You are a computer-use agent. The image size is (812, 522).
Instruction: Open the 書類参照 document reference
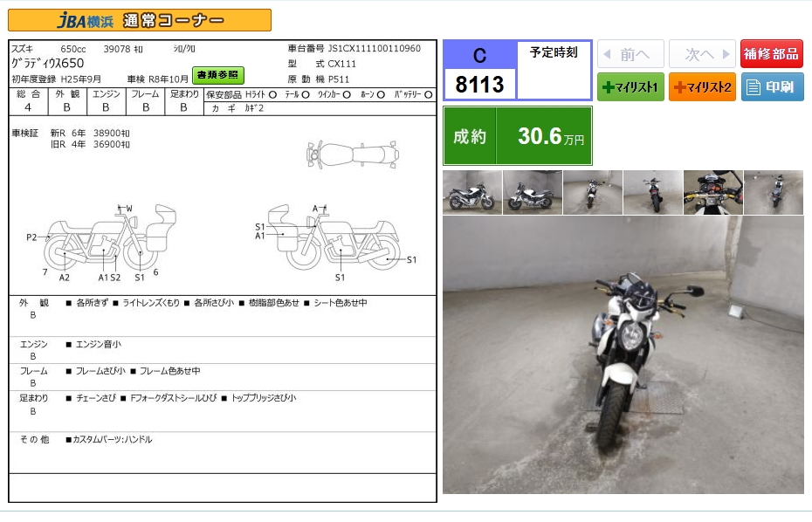point(218,75)
